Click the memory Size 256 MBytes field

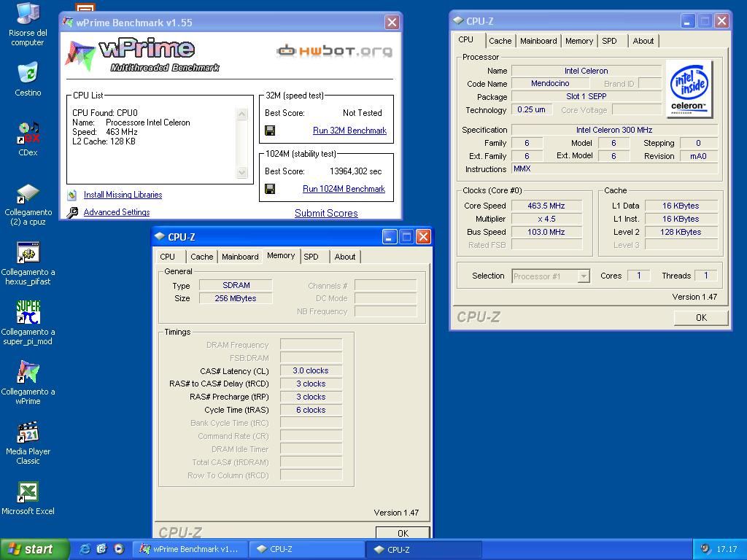coord(236,298)
